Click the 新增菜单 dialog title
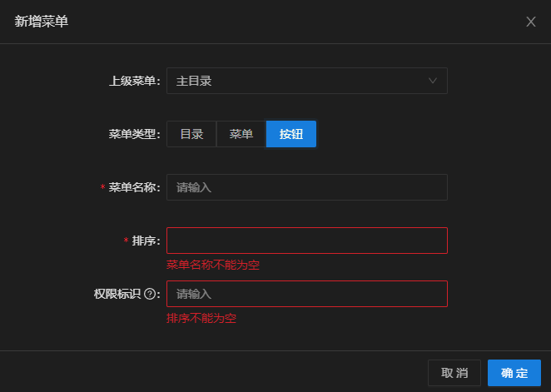This screenshot has height=392, width=551. 42,22
